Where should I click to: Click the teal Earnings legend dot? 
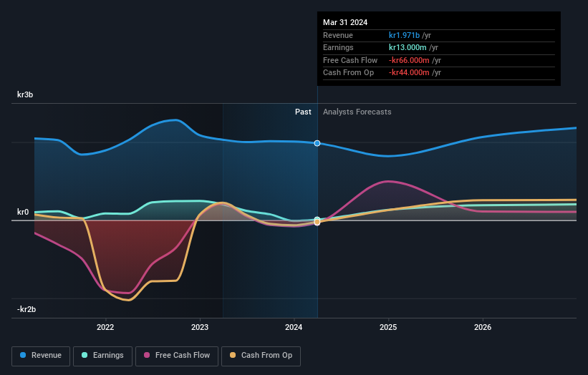85,355
